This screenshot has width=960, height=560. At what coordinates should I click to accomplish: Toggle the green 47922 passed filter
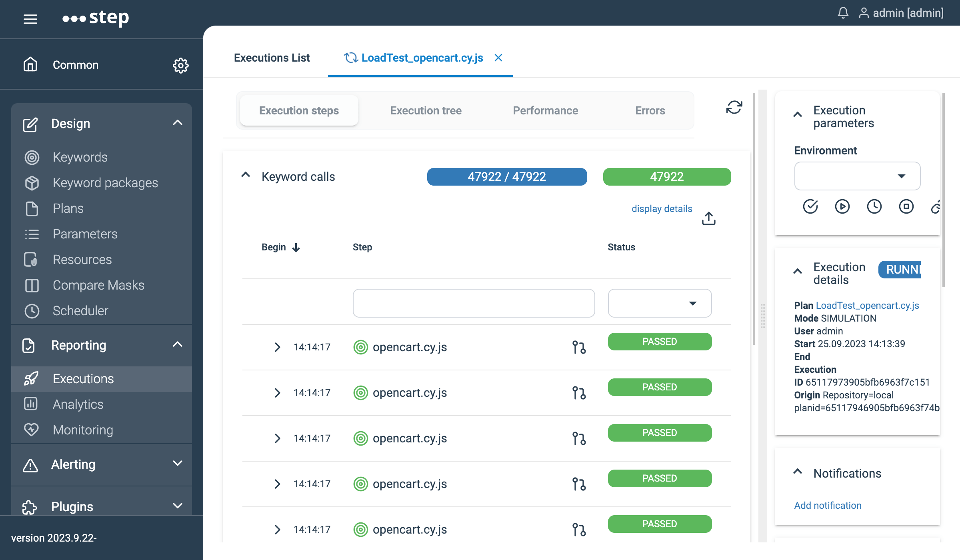[x=667, y=177]
